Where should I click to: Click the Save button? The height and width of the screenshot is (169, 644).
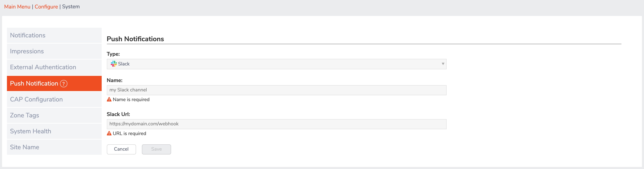[156, 149]
